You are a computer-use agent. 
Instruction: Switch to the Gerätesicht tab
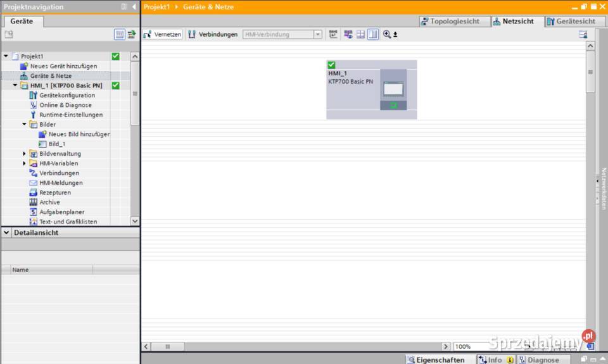pos(571,21)
